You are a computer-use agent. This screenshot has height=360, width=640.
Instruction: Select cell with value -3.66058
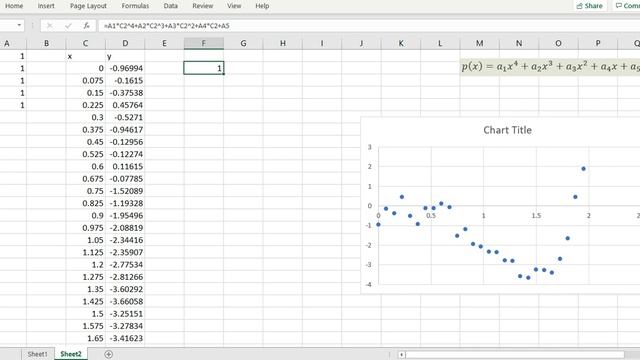coord(125,301)
